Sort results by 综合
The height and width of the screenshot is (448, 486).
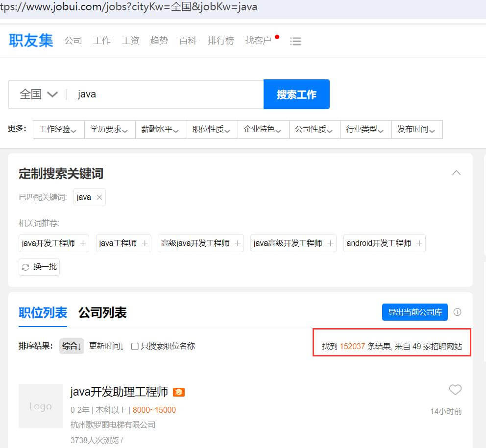tap(72, 346)
